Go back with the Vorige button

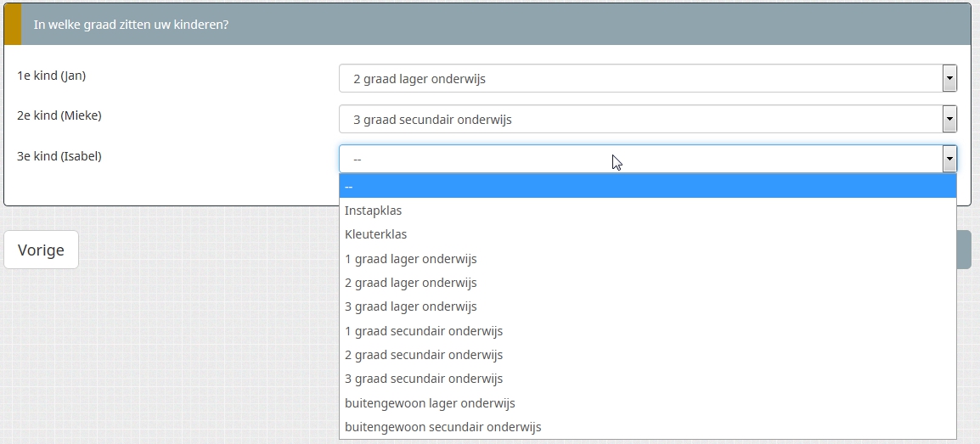[41, 250]
